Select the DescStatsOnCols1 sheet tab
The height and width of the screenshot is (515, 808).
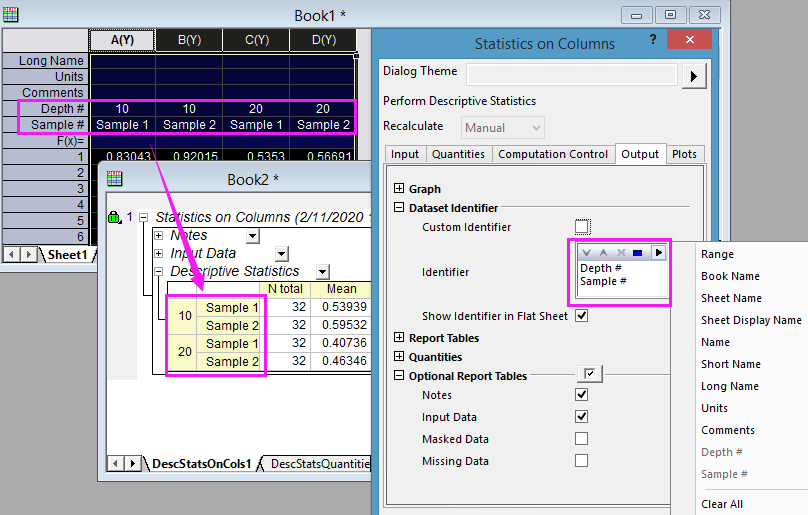point(201,463)
